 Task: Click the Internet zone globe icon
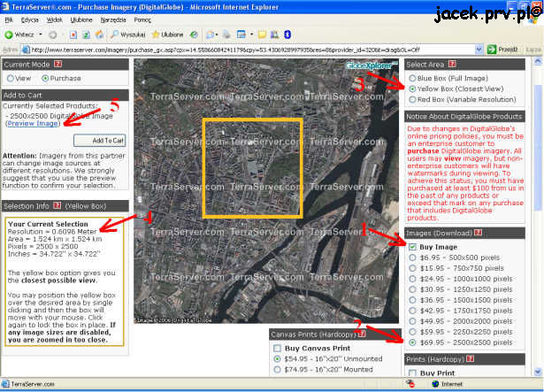[x=435, y=384]
